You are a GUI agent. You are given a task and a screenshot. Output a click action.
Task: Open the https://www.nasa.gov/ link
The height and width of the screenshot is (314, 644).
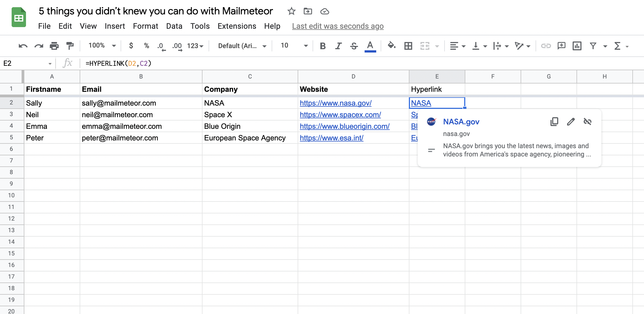pyautogui.click(x=336, y=103)
